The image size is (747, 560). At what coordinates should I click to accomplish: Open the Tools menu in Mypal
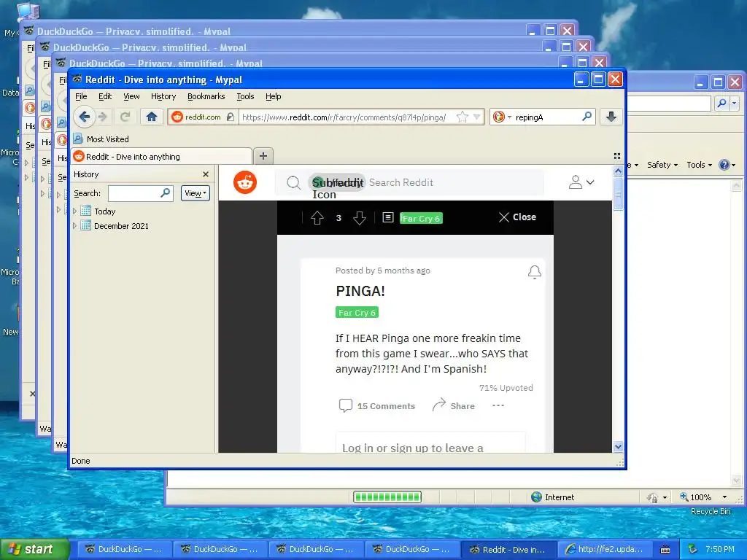coord(245,96)
